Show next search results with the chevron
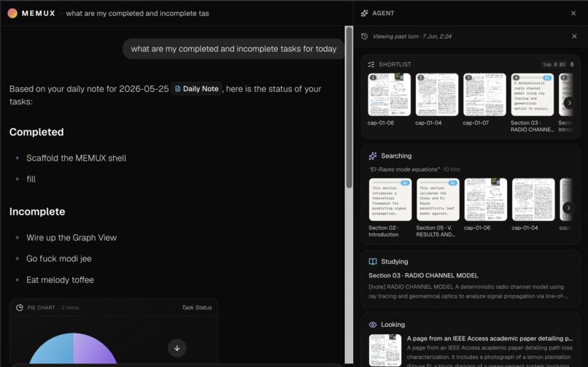Image resolution: width=588 pixels, height=367 pixels. [x=568, y=207]
